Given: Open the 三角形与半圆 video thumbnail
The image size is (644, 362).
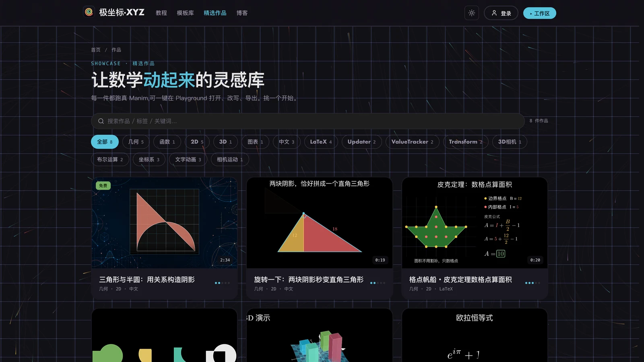Looking at the screenshot, I should (x=164, y=223).
